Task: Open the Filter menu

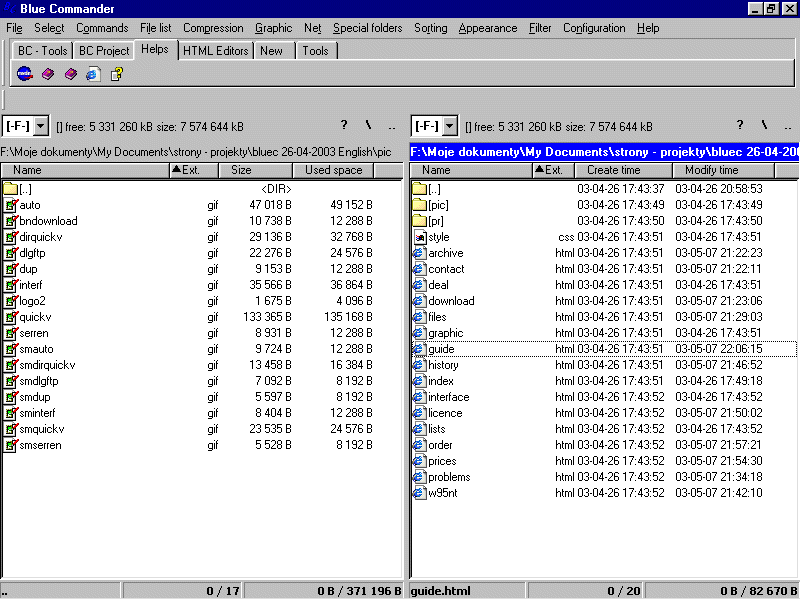Action: 540,28
